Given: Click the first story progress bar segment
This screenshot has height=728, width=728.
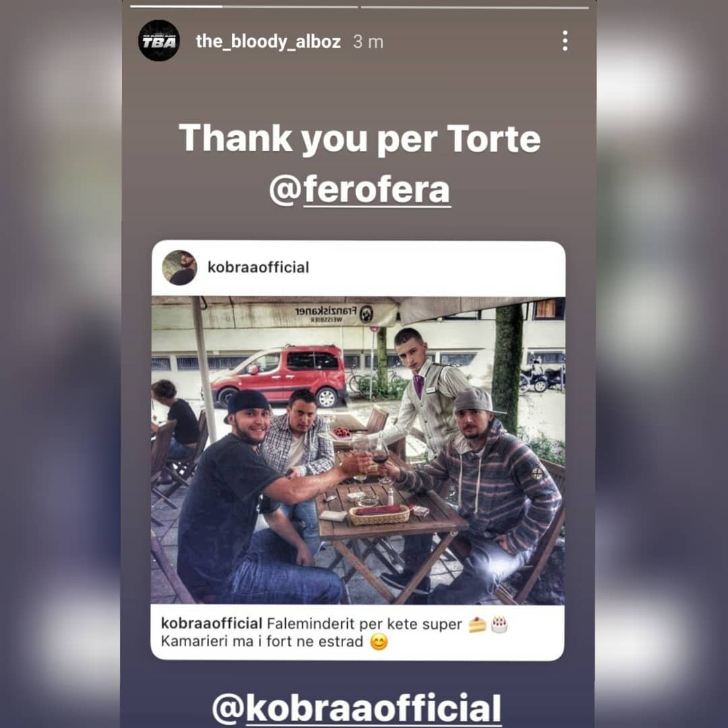Looking at the screenshot, I should (244, 7).
